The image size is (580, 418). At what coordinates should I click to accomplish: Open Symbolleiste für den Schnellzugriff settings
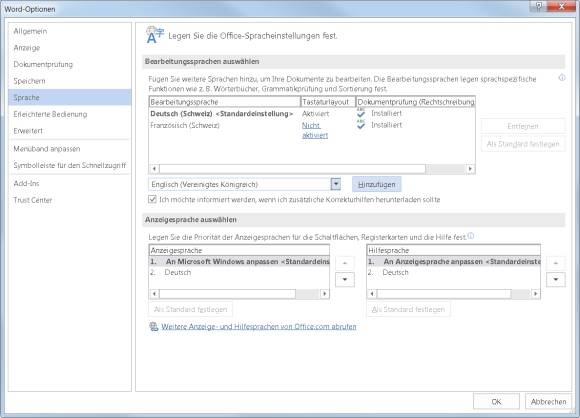(70, 165)
